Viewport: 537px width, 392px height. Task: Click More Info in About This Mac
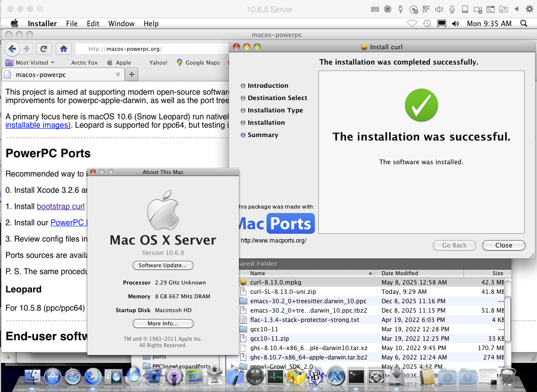tap(163, 323)
